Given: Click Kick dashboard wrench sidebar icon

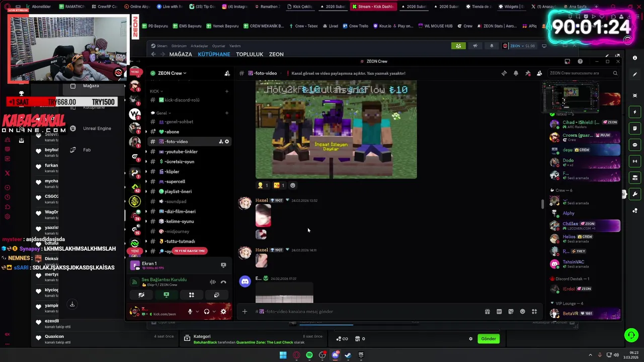Looking at the screenshot, I should click(635, 194).
